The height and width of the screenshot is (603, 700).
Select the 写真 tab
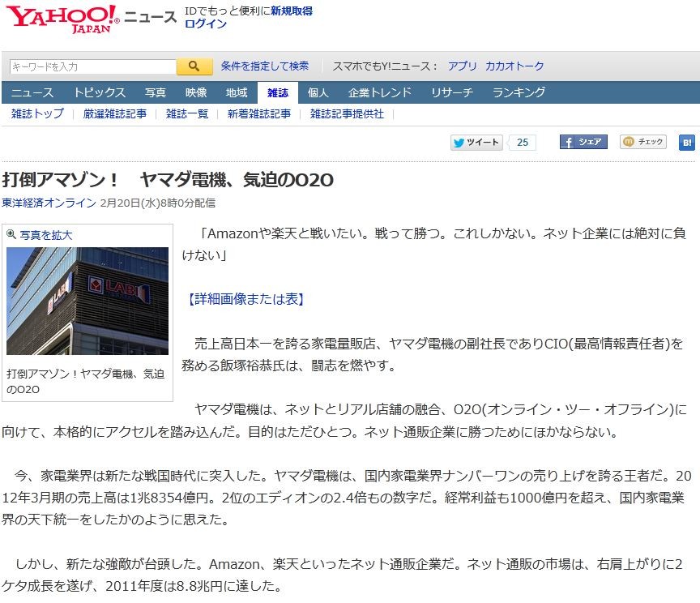[x=156, y=92]
